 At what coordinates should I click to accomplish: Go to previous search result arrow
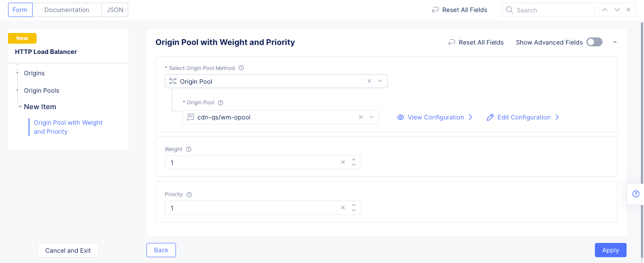(x=605, y=10)
